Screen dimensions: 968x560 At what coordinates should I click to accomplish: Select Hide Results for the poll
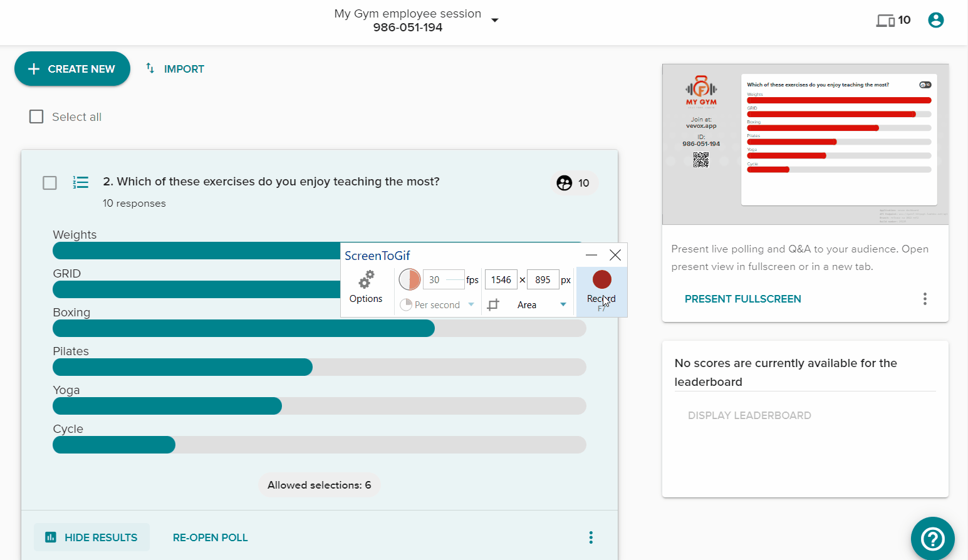tap(91, 537)
